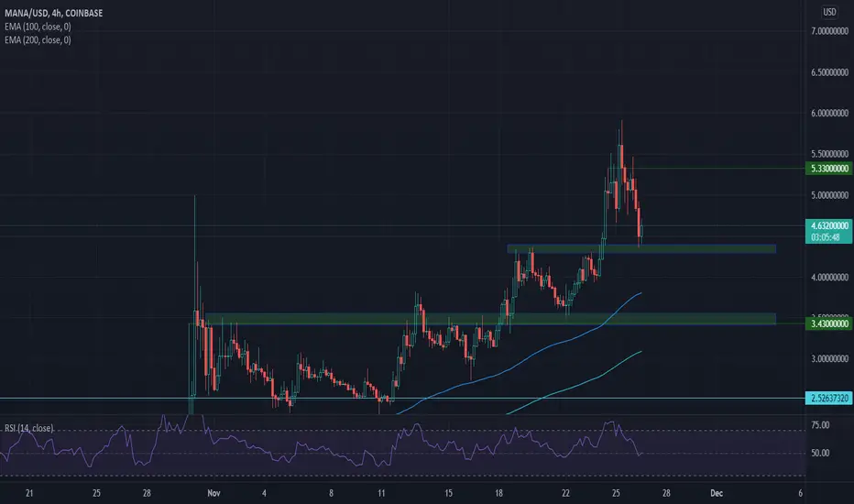Click the Nov date label on time axis
The image size is (854, 504).
click(x=213, y=493)
